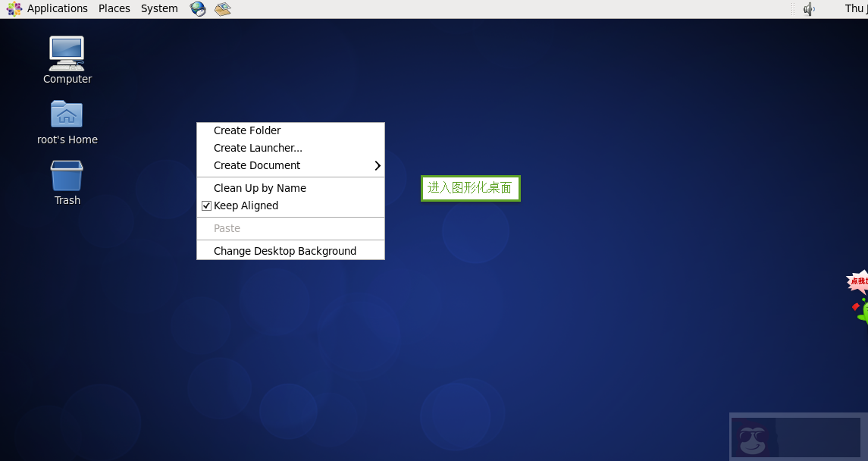
Task: Click the volume adjustment control near the speaker
Action: (809, 8)
